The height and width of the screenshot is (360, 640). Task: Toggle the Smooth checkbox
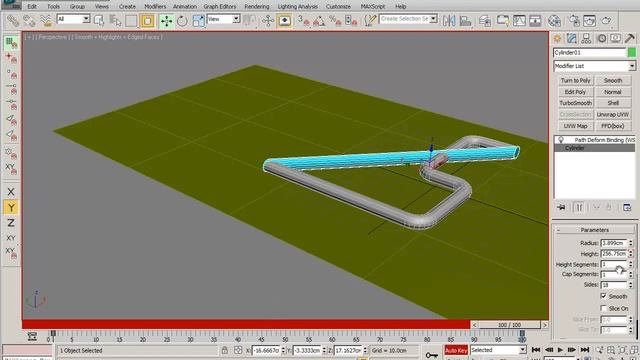(603, 296)
